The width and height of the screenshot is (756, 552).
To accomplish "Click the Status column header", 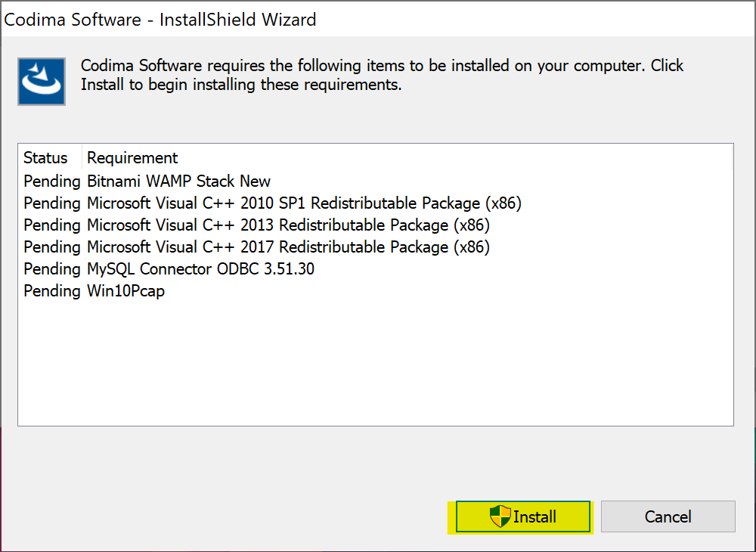I will pos(45,158).
